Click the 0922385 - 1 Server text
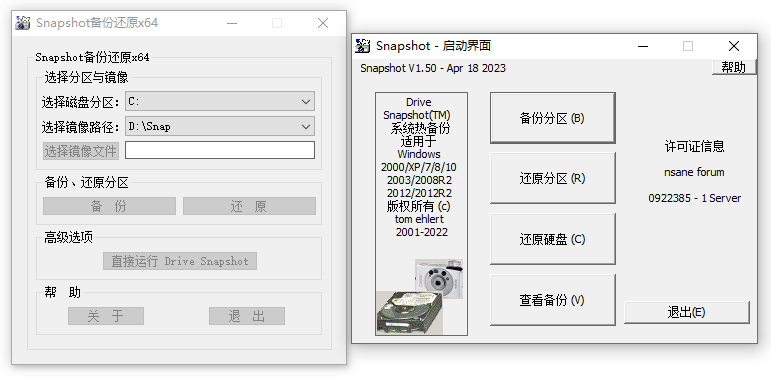 tap(694, 199)
